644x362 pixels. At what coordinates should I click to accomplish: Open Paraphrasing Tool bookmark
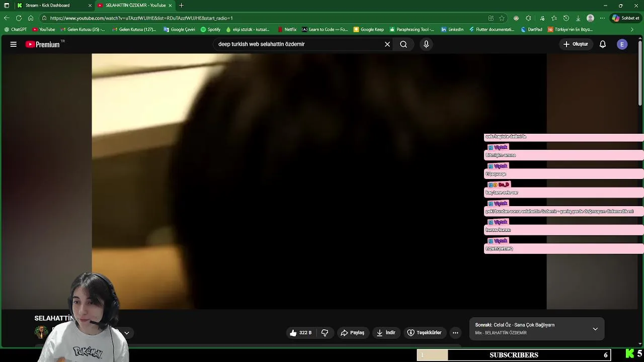412,30
